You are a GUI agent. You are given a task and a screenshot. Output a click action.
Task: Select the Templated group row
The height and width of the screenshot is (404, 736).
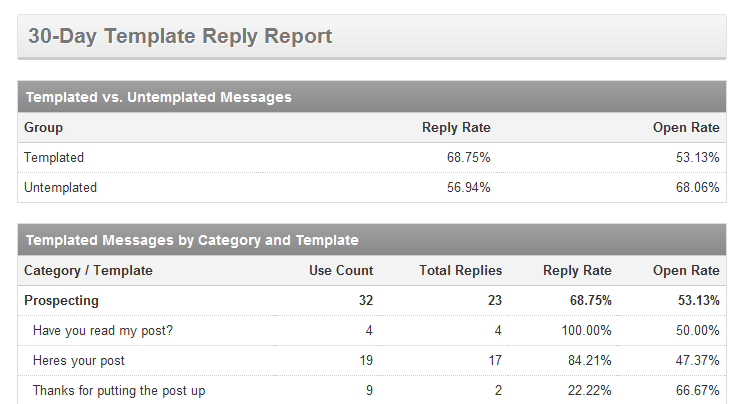[54, 157]
